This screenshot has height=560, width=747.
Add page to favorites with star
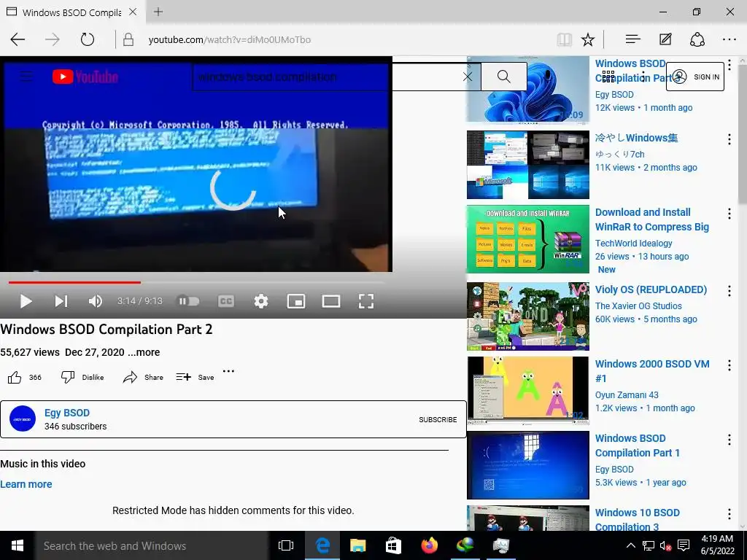point(588,39)
